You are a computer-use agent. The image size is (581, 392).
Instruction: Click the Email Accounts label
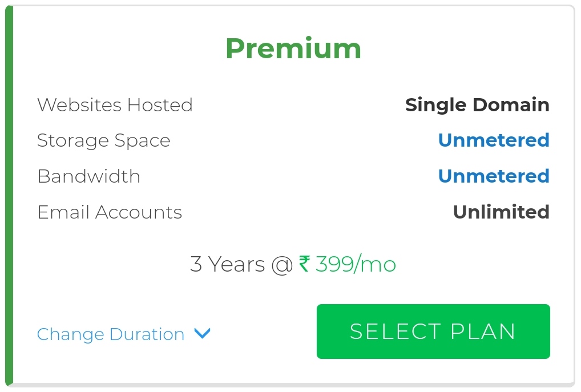[x=110, y=212]
